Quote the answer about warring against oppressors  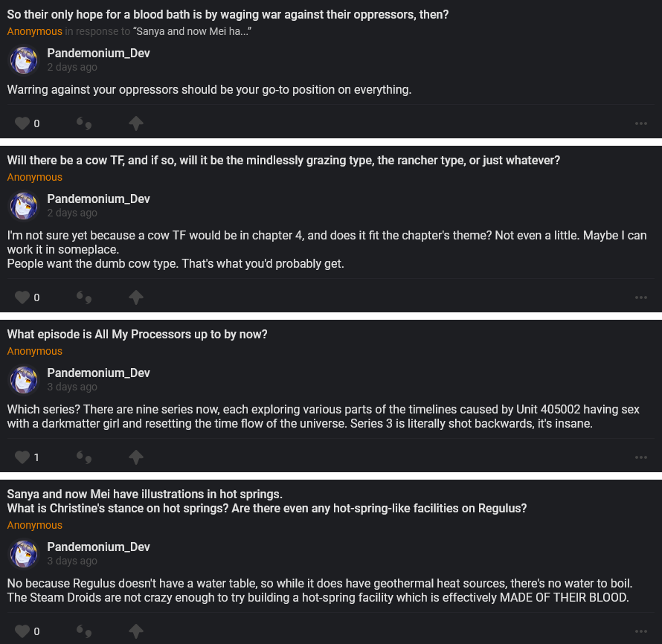[x=85, y=123]
